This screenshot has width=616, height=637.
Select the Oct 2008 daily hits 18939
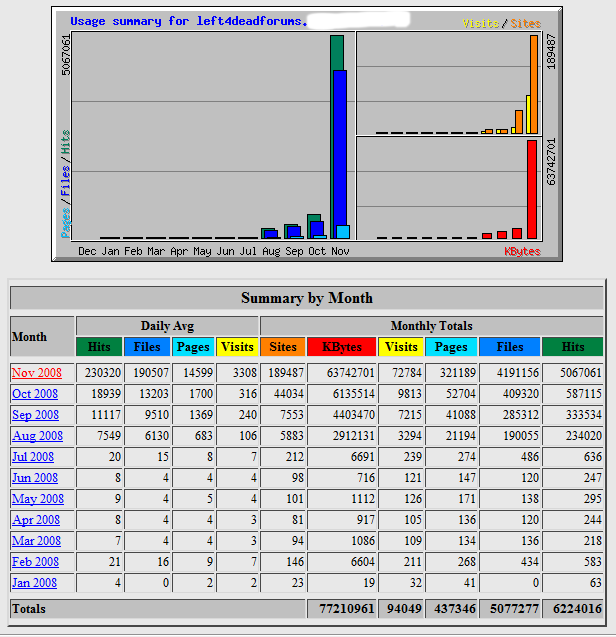click(106, 394)
